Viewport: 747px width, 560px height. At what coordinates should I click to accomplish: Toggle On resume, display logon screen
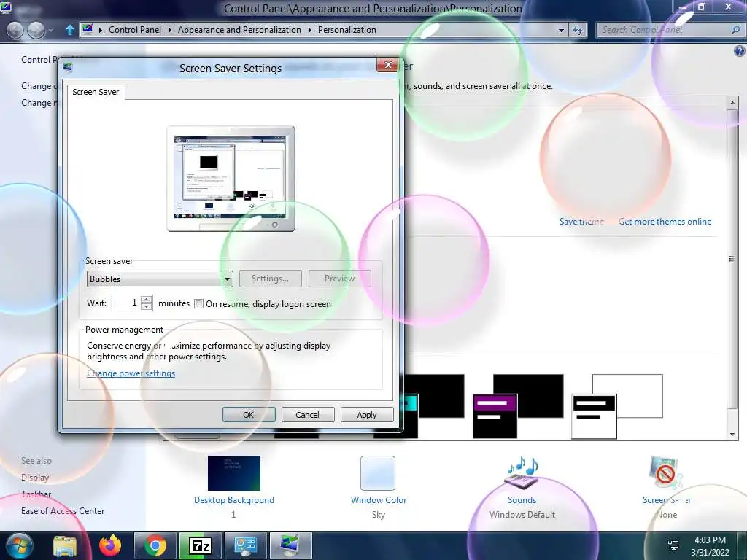point(198,304)
